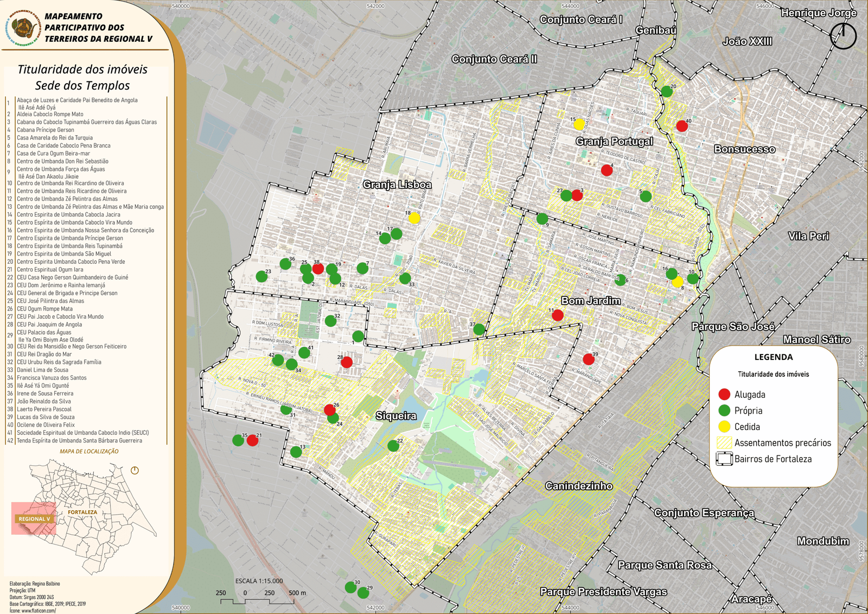Click the red Alugada legend circle

click(x=724, y=395)
